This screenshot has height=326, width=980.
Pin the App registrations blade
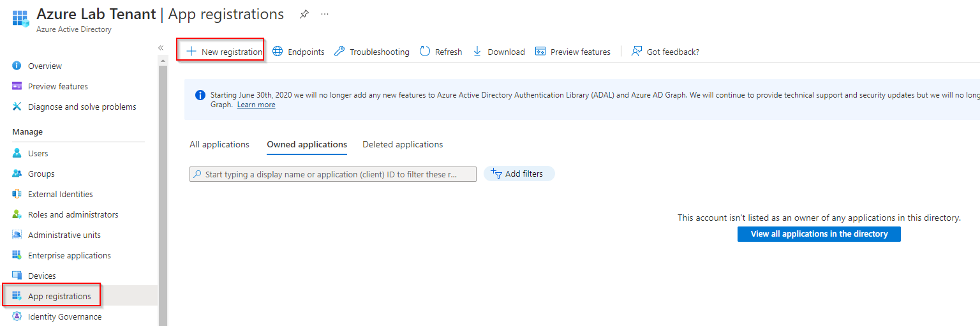click(304, 14)
